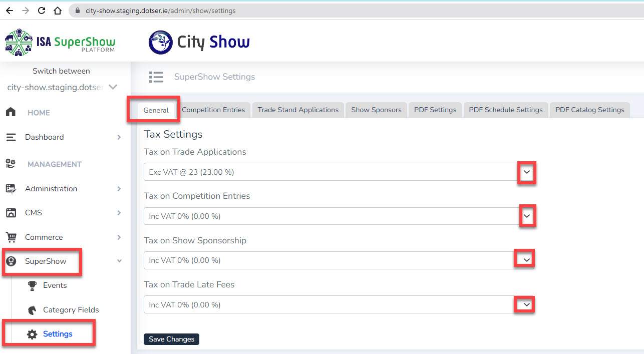Click the ISA SuperShow Platform logo
The image size is (644, 354).
click(60, 42)
